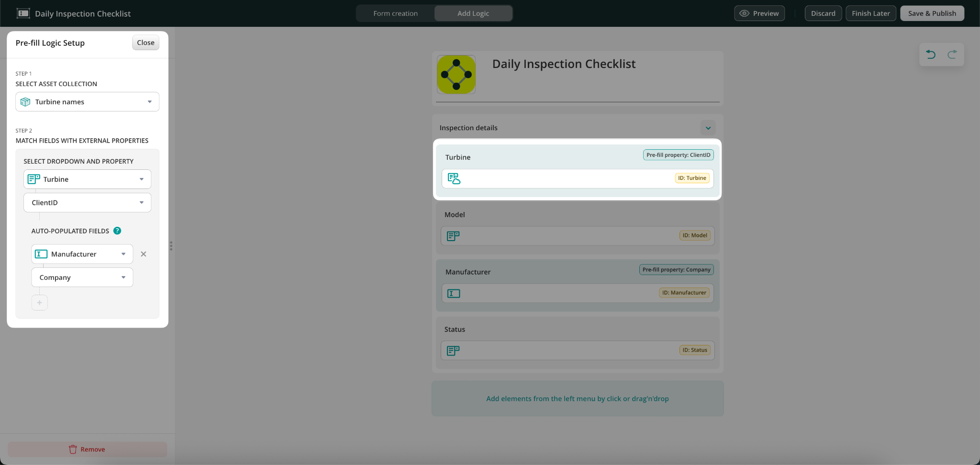Switch to the Form creation tab
The height and width of the screenshot is (465, 980).
(395, 13)
